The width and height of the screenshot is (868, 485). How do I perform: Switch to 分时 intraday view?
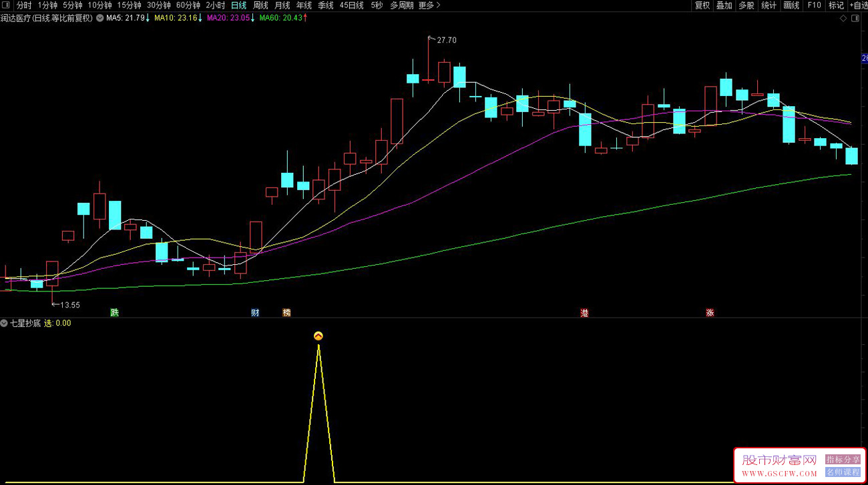pos(24,5)
